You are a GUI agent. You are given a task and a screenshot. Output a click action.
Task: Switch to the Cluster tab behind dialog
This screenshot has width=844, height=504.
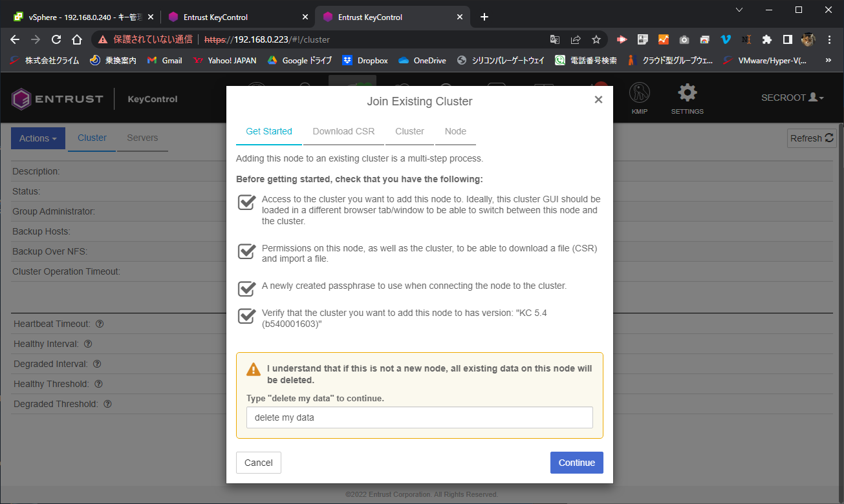click(92, 138)
